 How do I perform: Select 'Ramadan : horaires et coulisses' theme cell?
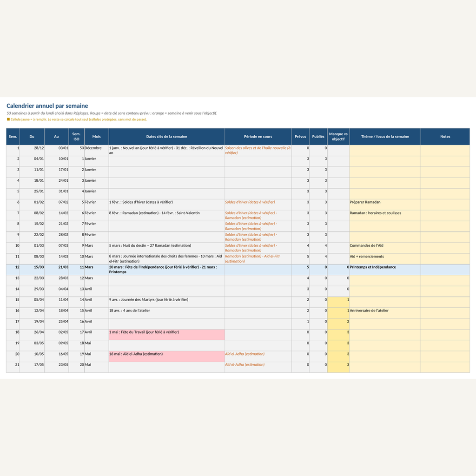385,215
